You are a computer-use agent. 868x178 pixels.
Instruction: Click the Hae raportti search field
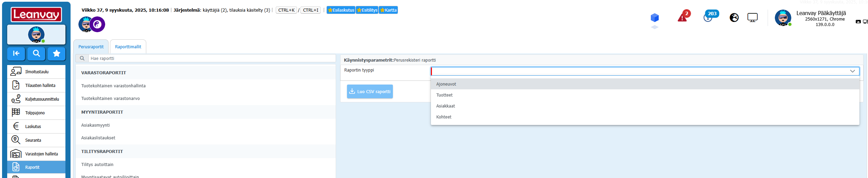(x=212, y=59)
